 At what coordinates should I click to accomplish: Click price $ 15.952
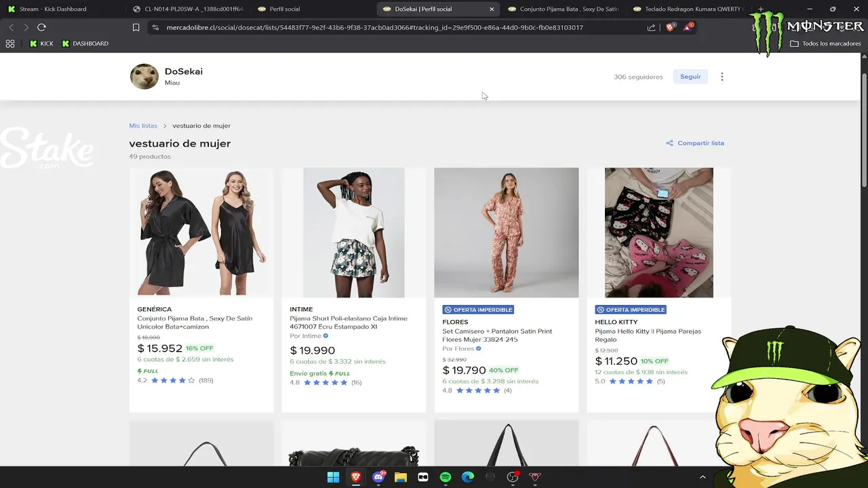160,348
